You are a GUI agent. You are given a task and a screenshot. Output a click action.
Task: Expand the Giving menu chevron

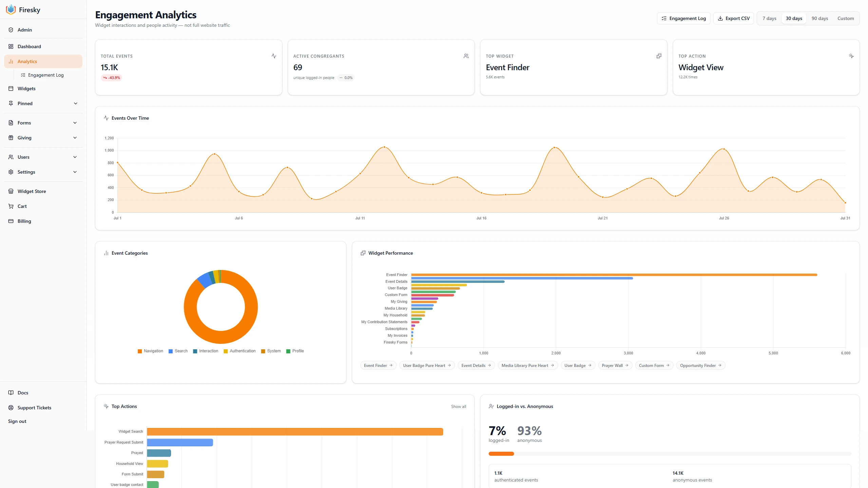pos(75,138)
